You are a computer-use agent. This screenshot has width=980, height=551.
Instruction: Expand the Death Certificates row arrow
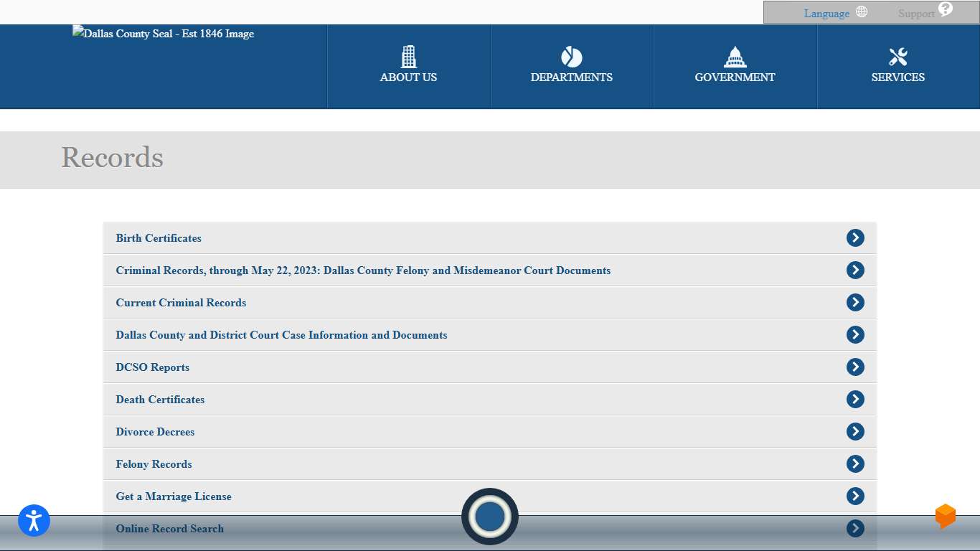tap(854, 399)
